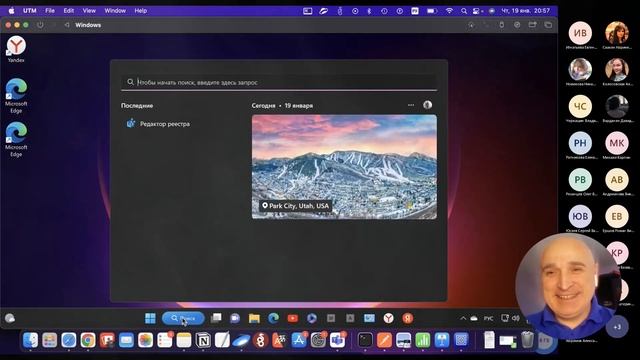Open OneDrive cloud icon in the system tray

click(x=474, y=318)
